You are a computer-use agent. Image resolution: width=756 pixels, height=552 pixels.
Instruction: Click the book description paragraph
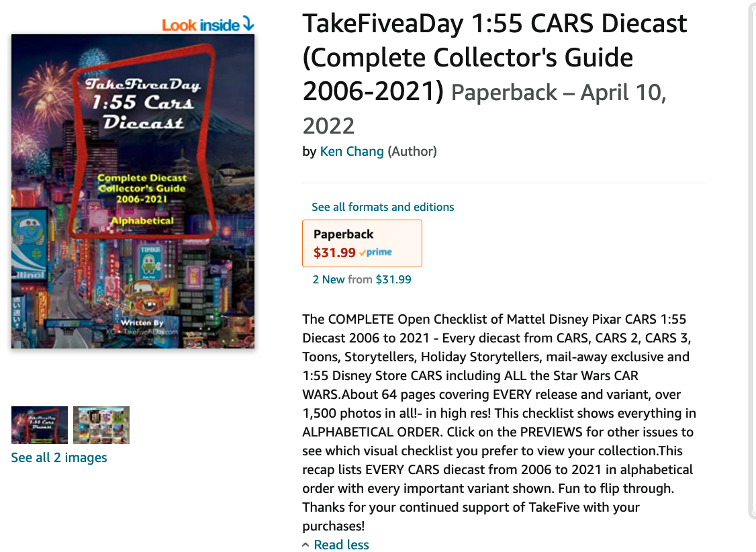[500, 422]
